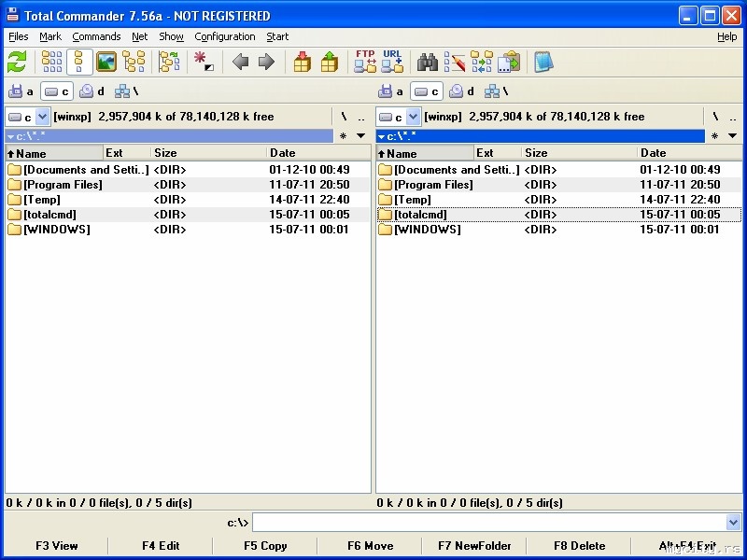
Task: Click the green Reread source refresh icon
Action: (x=17, y=62)
